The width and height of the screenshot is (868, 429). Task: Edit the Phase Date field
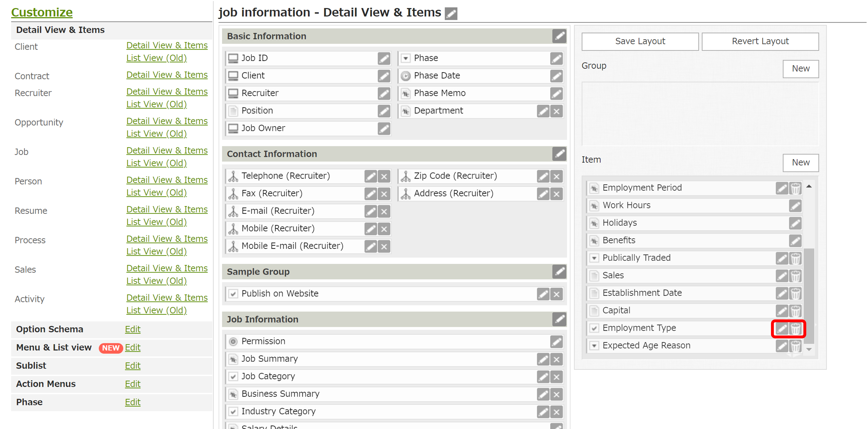556,76
